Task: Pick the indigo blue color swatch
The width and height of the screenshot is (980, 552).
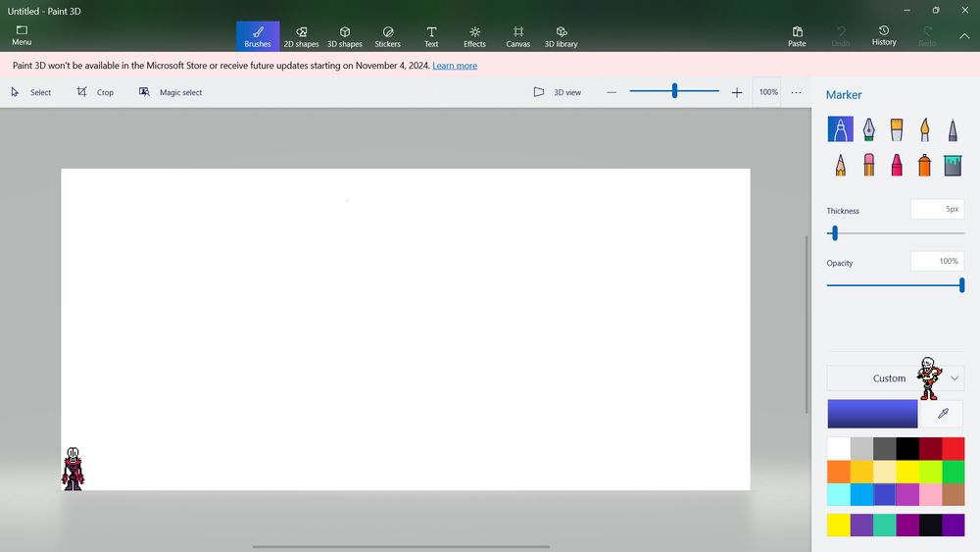Action: (884, 494)
